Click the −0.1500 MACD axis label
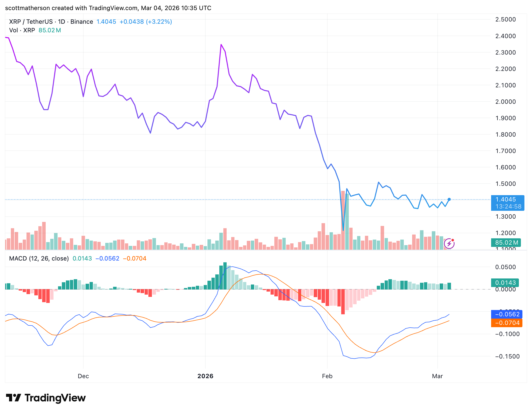532x413 pixels. point(507,356)
